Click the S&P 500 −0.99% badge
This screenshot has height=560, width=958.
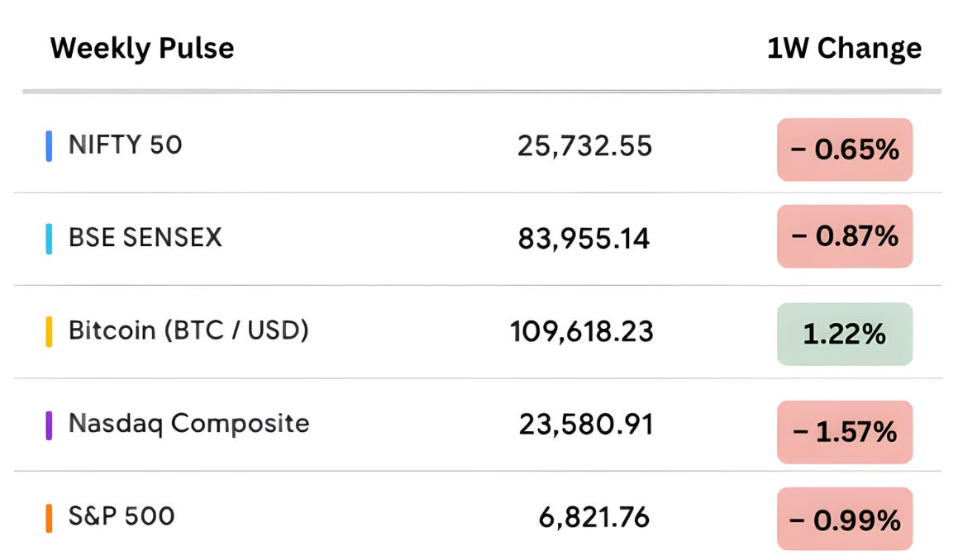pos(845,519)
